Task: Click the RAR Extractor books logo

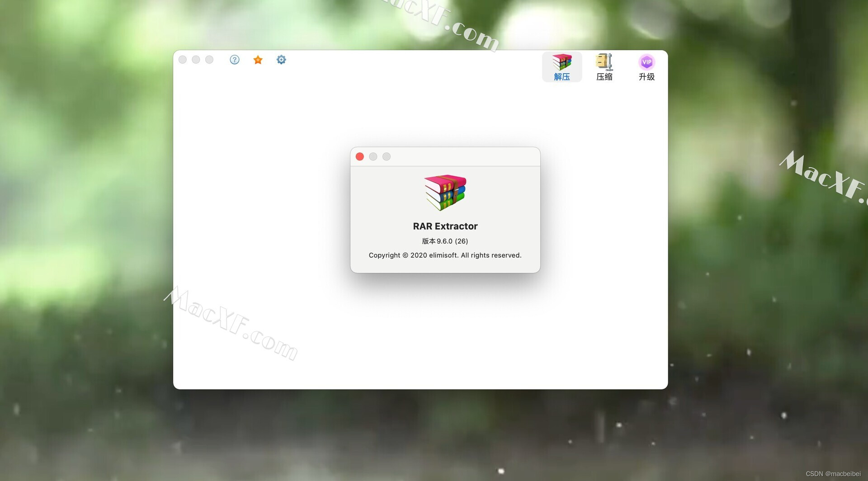Action: click(445, 193)
